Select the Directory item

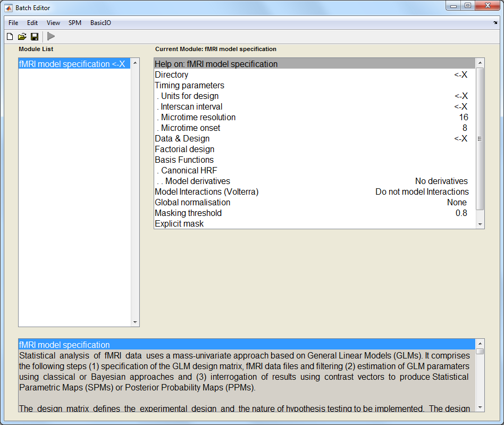pyautogui.click(x=172, y=75)
